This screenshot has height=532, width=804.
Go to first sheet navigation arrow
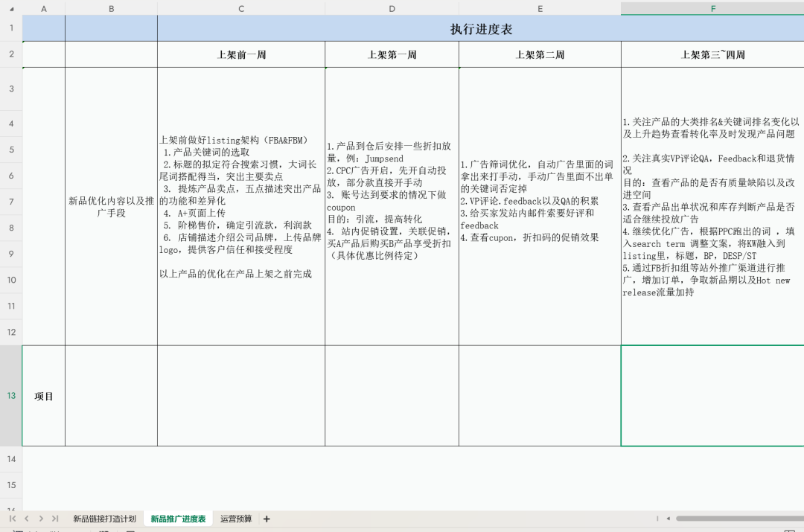click(13, 519)
